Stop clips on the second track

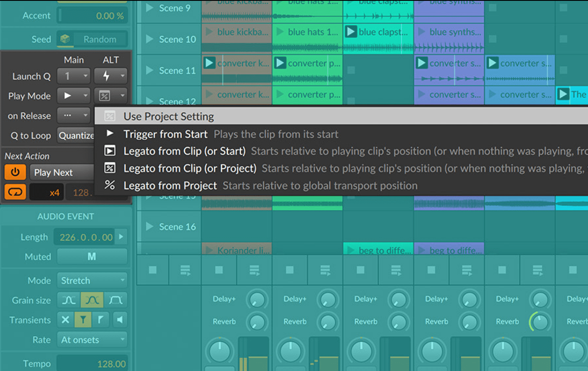pos(290,270)
